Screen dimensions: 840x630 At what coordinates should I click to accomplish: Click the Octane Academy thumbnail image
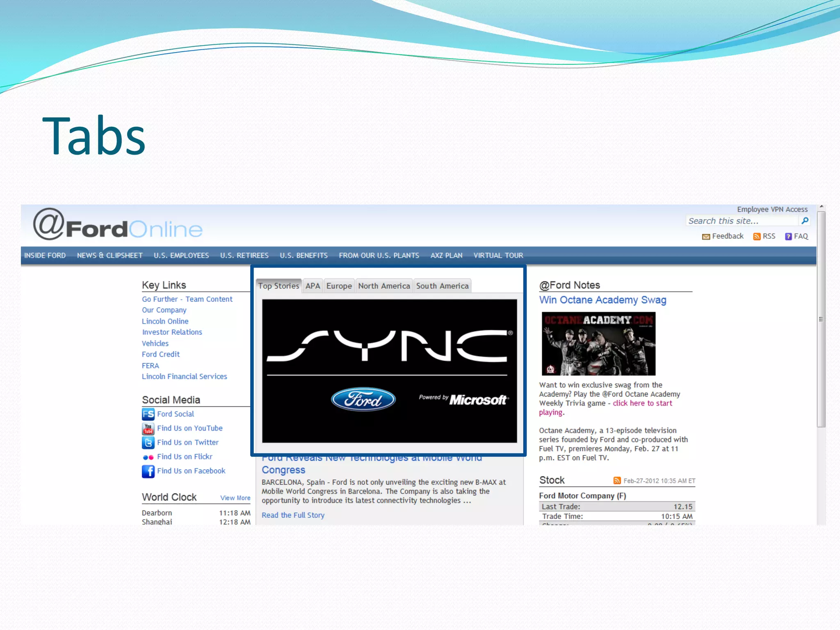(598, 344)
